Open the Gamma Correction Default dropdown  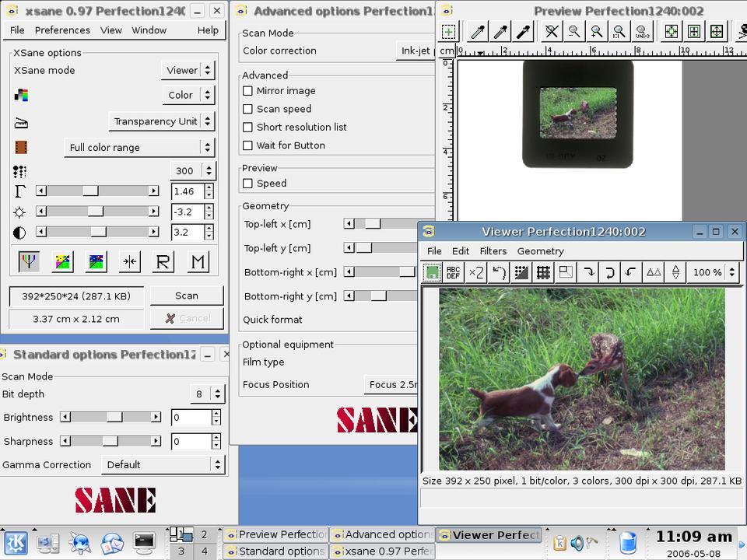[x=162, y=464]
